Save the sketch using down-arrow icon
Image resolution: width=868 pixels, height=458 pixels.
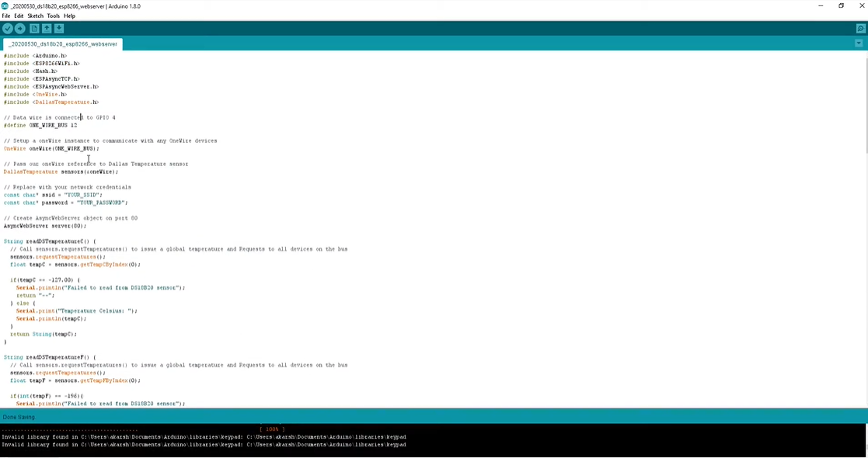[x=59, y=29]
